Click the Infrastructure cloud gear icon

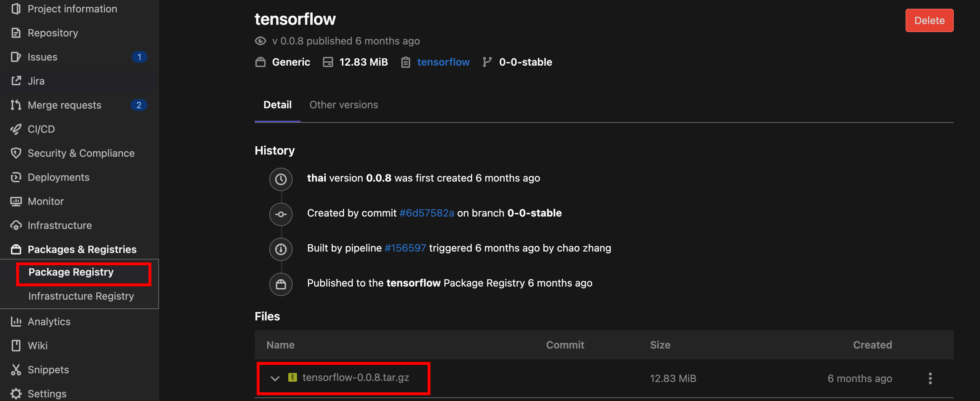[x=16, y=225]
